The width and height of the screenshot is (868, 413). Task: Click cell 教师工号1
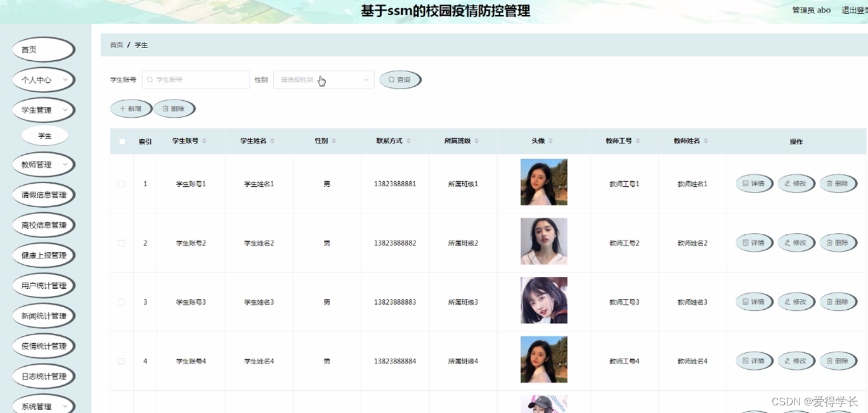[x=625, y=184]
